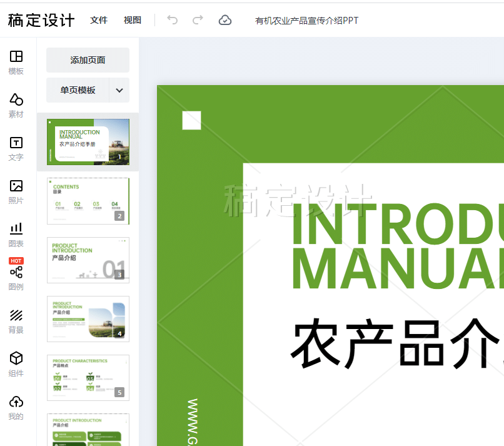
Task: Check cloud save status icon
Action: [225, 20]
